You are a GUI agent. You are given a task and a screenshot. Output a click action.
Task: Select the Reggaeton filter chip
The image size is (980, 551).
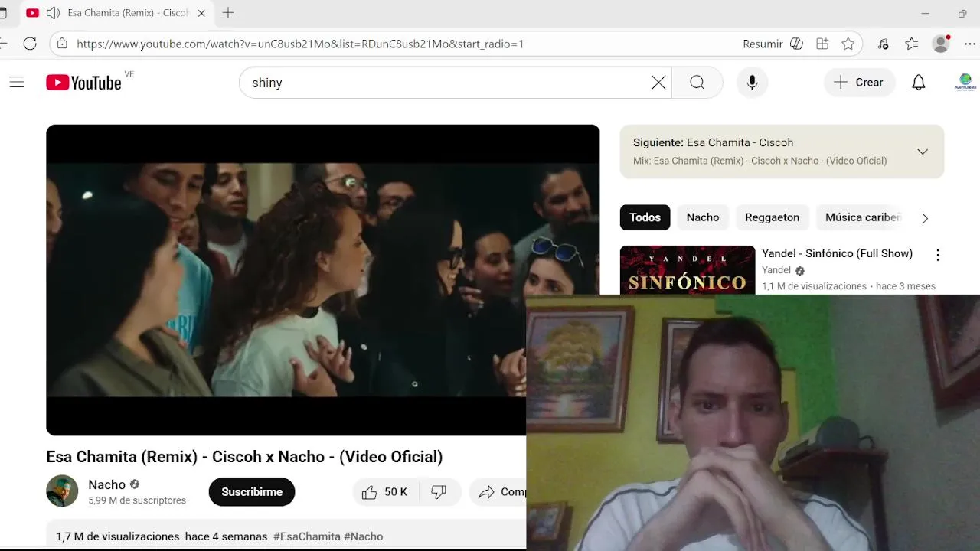(x=772, y=217)
